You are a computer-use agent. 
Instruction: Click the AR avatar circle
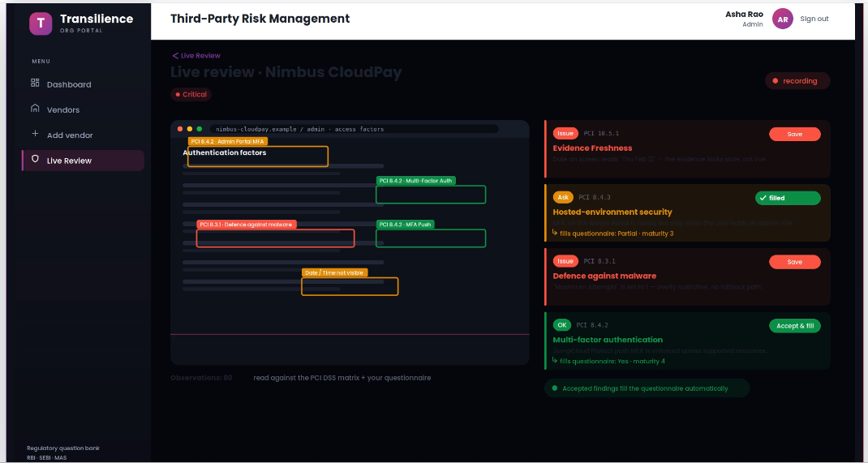[x=783, y=19]
